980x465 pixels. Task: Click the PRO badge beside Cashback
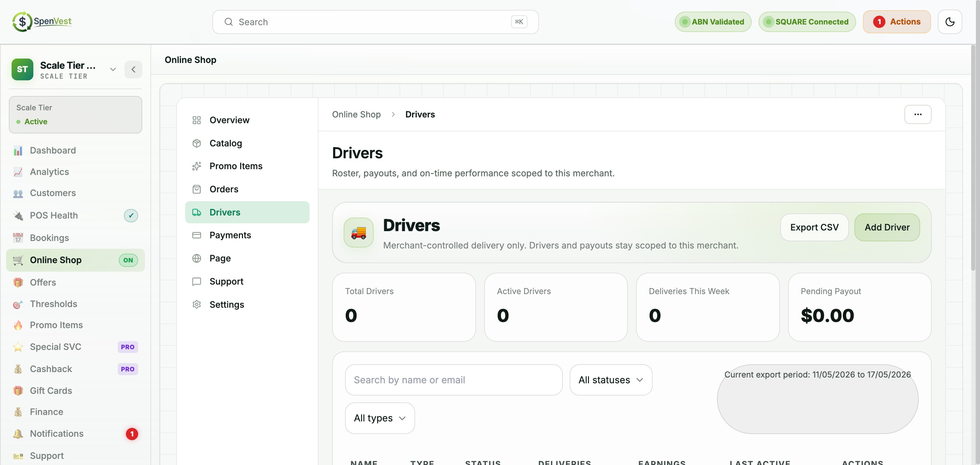click(128, 369)
